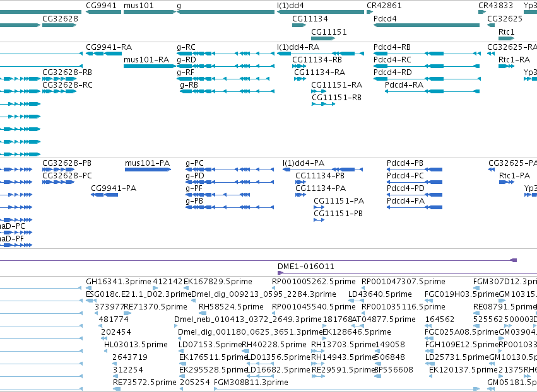
Task: Click the CG9941-RA transcript label
Action: [x=109, y=47]
